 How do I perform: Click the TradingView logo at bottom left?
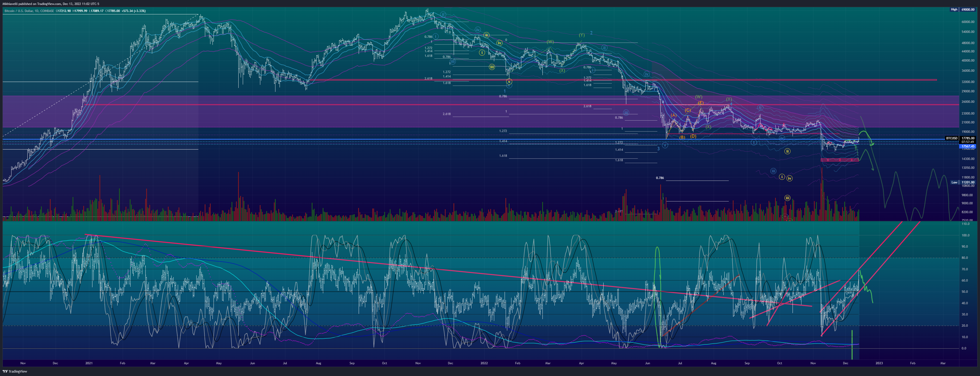pos(15,372)
